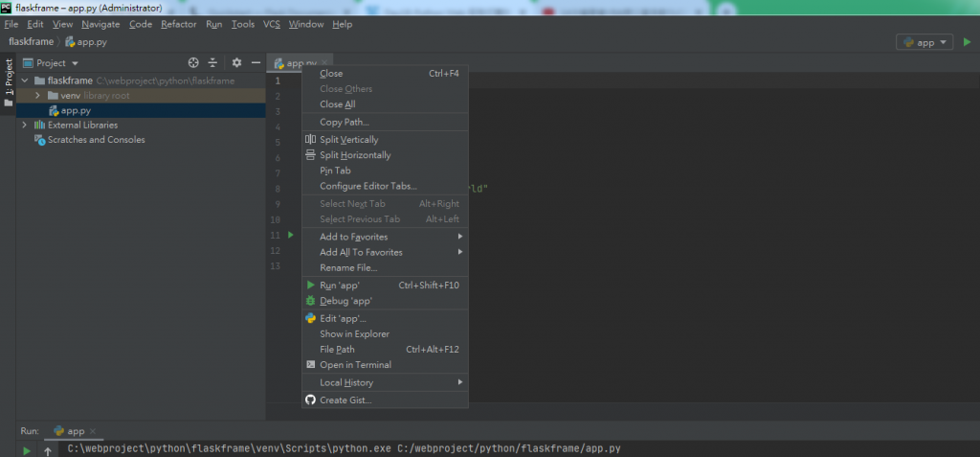The width and height of the screenshot is (980, 457).
Task: Choose Show in Explorer
Action: pyautogui.click(x=385, y=333)
